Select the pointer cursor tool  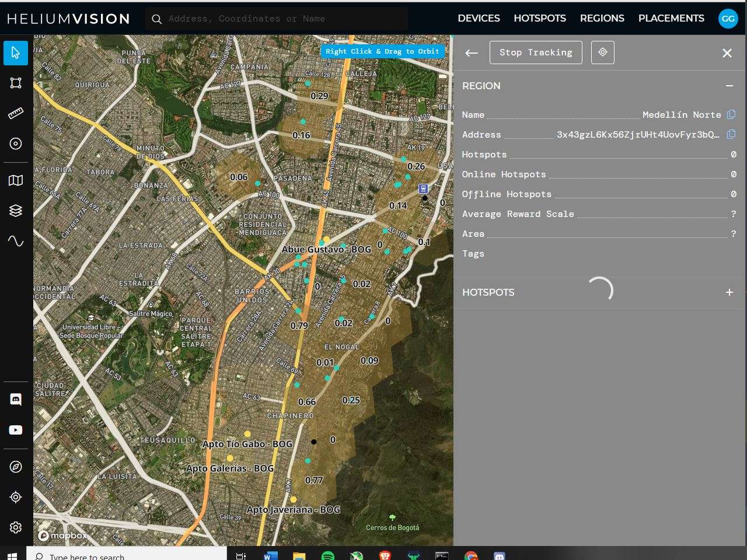pyautogui.click(x=16, y=53)
